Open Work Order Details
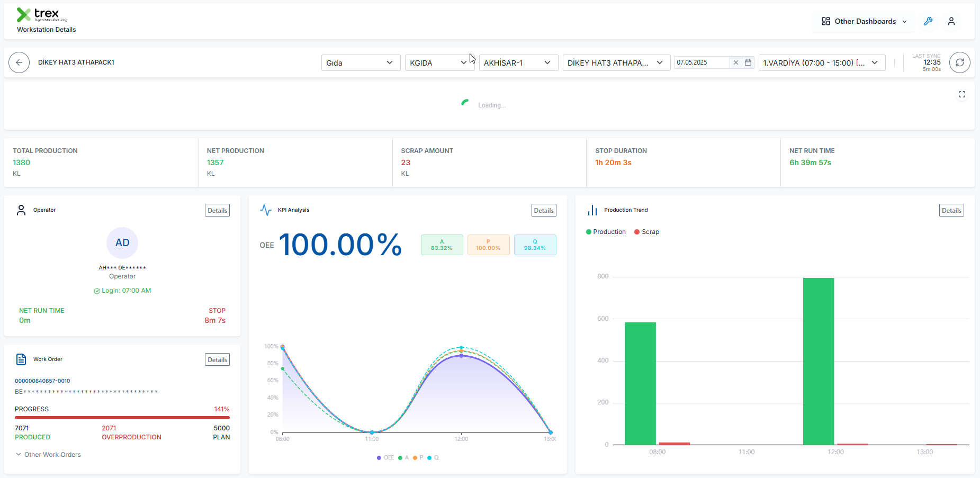 (218, 360)
